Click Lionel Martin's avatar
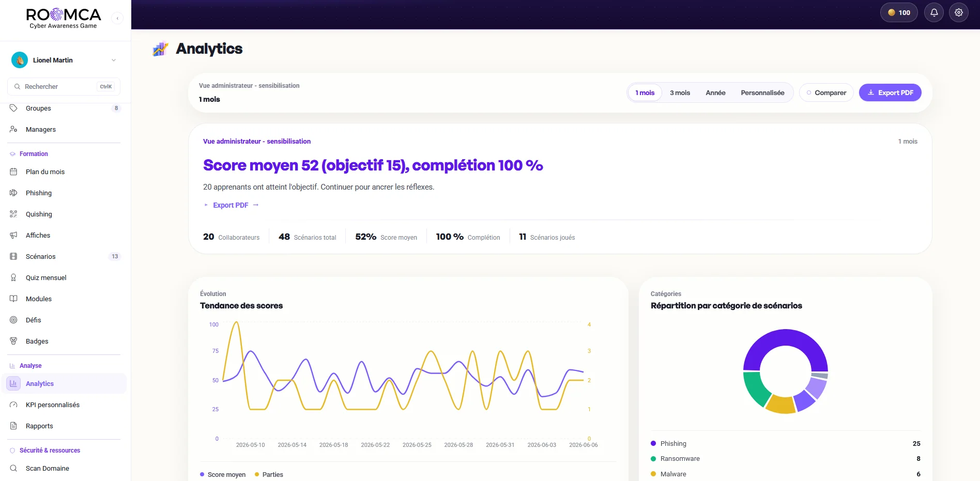The width and height of the screenshot is (980, 481). point(20,60)
